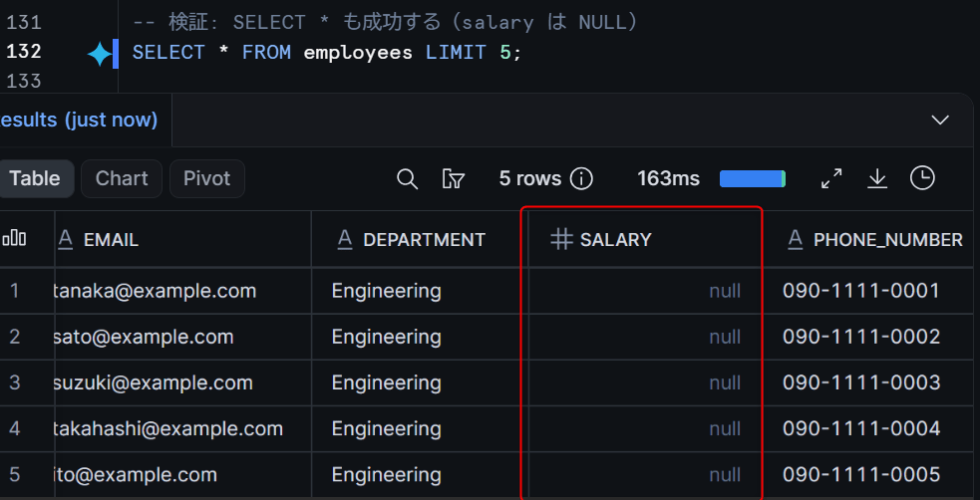Image resolution: width=980 pixels, height=500 pixels.
Task: Download the query results
Action: (x=877, y=178)
